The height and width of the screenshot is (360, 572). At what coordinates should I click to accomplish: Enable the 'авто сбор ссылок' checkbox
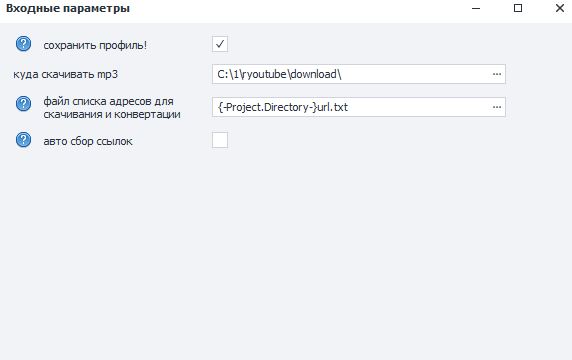tap(220, 140)
